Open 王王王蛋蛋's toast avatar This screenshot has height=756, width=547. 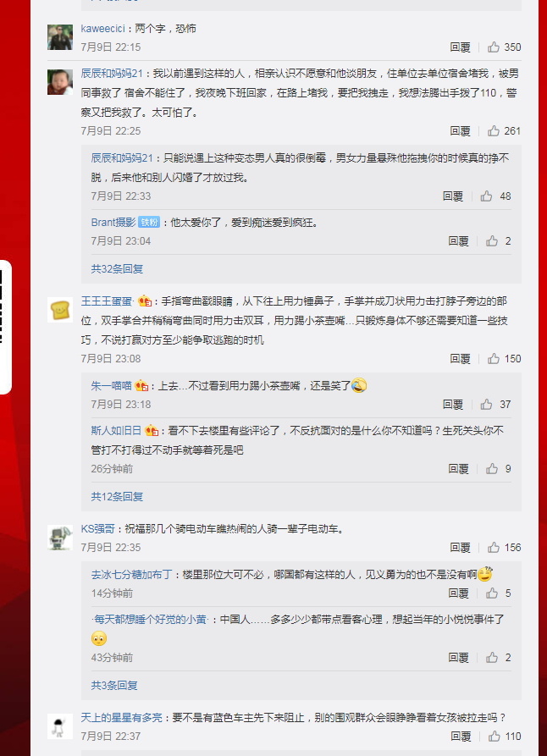click(x=60, y=310)
